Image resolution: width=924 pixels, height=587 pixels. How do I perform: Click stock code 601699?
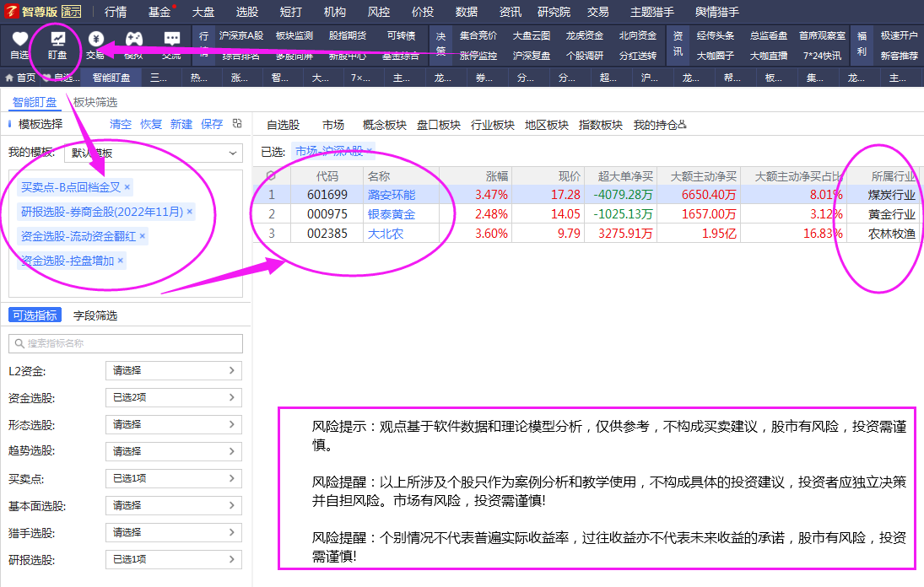click(327, 195)
